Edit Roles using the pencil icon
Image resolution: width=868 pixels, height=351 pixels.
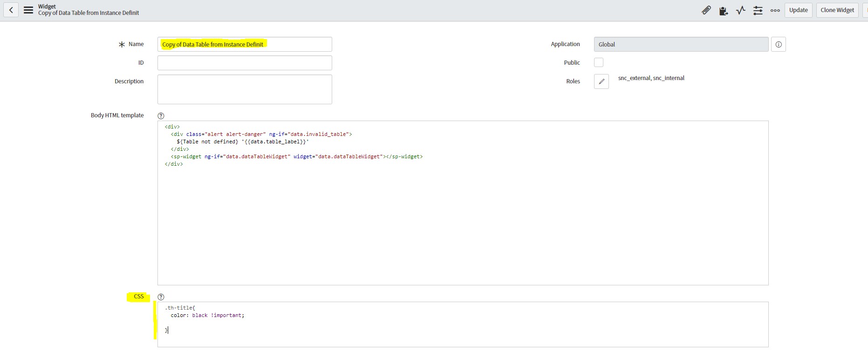(x=601, y=81)
